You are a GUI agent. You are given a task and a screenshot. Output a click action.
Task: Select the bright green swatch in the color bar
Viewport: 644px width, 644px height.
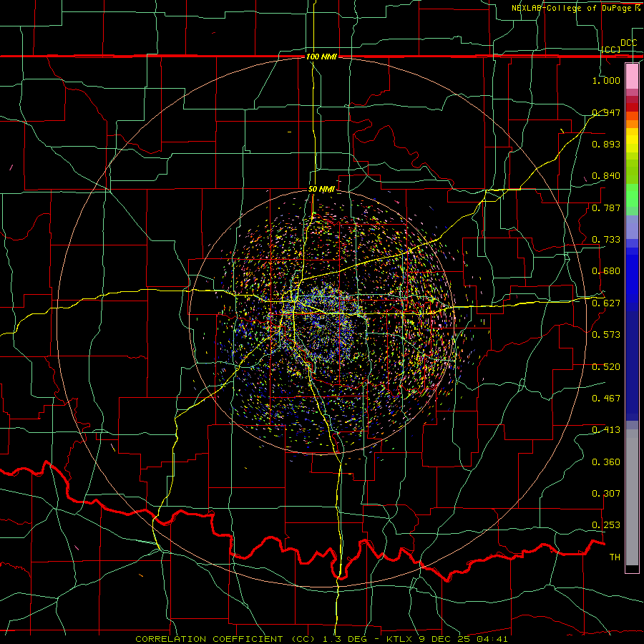click(x=632, y=195)
